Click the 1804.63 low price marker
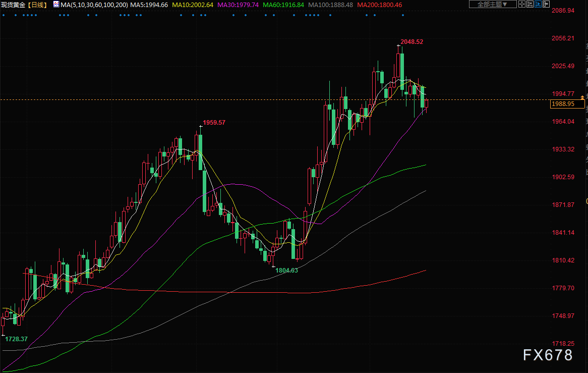The image size is (588, 373). (x=286, y=270)
